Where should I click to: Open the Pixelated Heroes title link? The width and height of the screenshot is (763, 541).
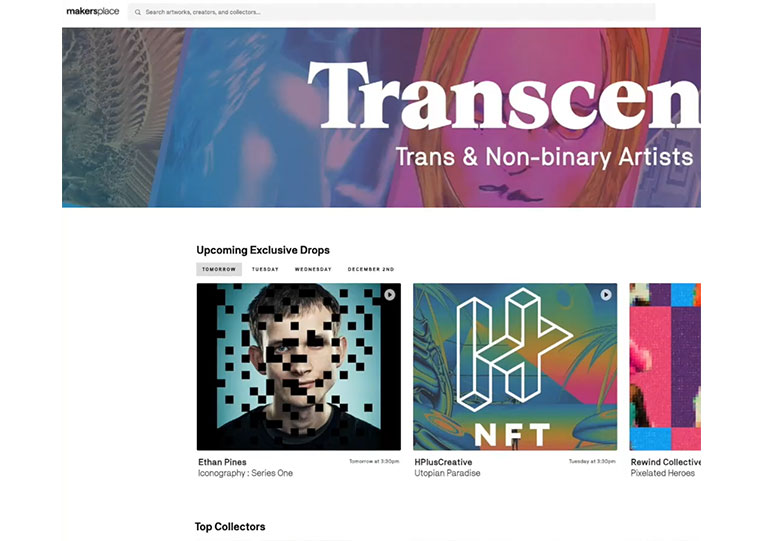pyautogui.click(x=663, y=473)
